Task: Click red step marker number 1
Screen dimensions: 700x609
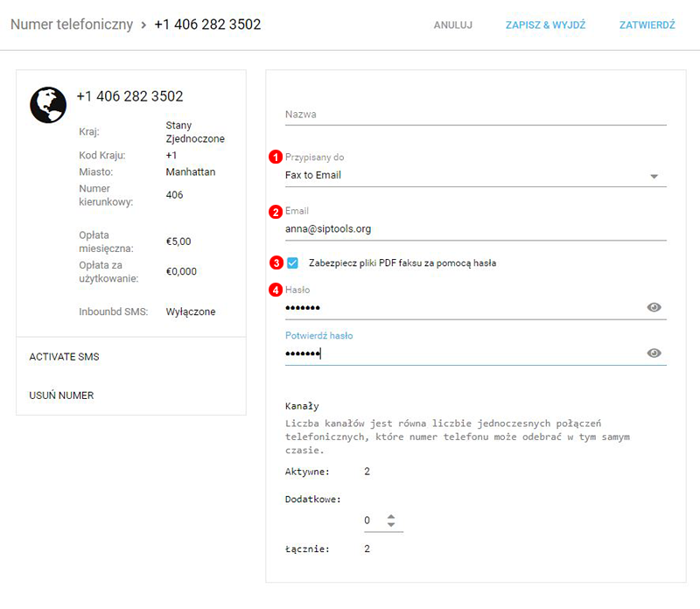Action: (x=276, y=157)
